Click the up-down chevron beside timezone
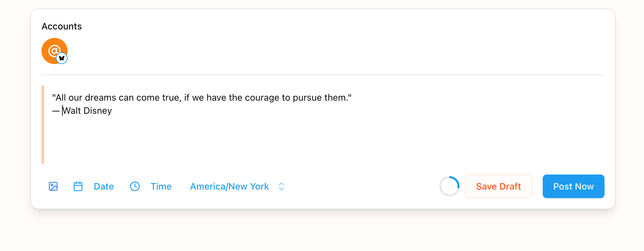 (x=282, y=186)
